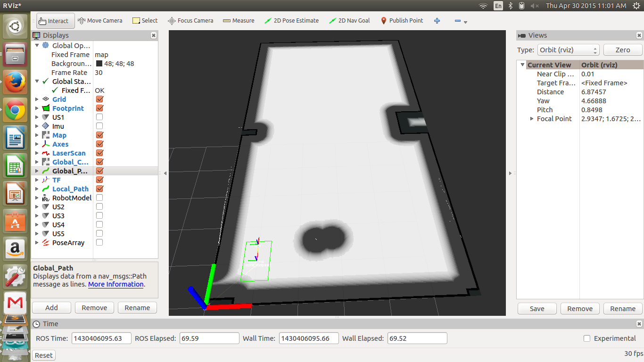This screenshot has width=644, height=362.
Task: Uncheck the Map display
Action: coord(99,135)
